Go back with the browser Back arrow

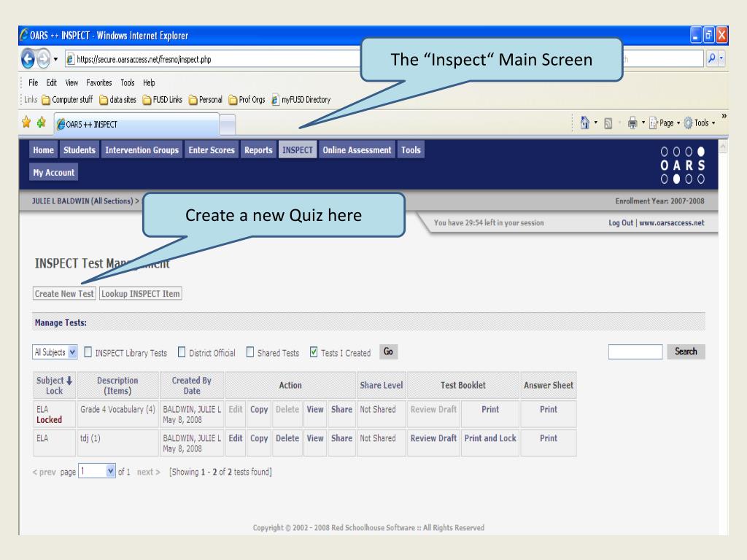(28, 59)
